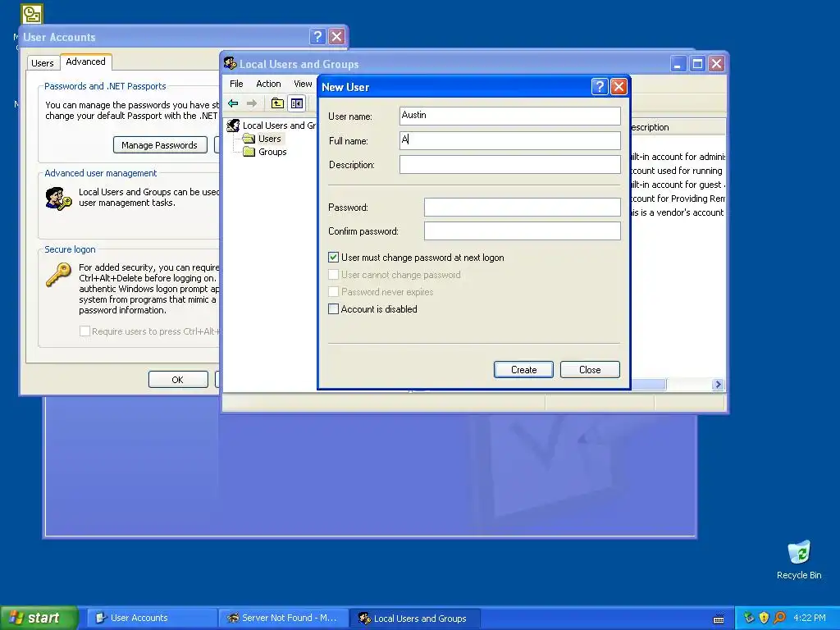
Task: Click the desktop icon at top left
Action: point(32,14)
